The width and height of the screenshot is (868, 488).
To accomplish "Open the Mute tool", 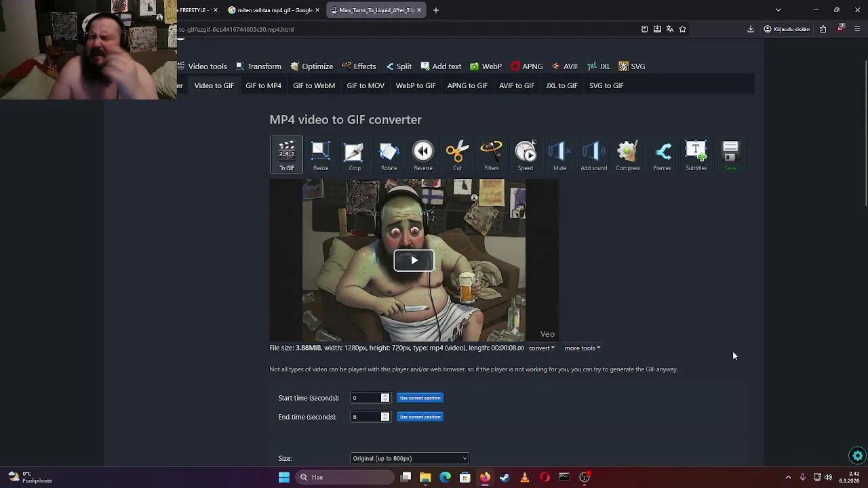I will [559, 155].
